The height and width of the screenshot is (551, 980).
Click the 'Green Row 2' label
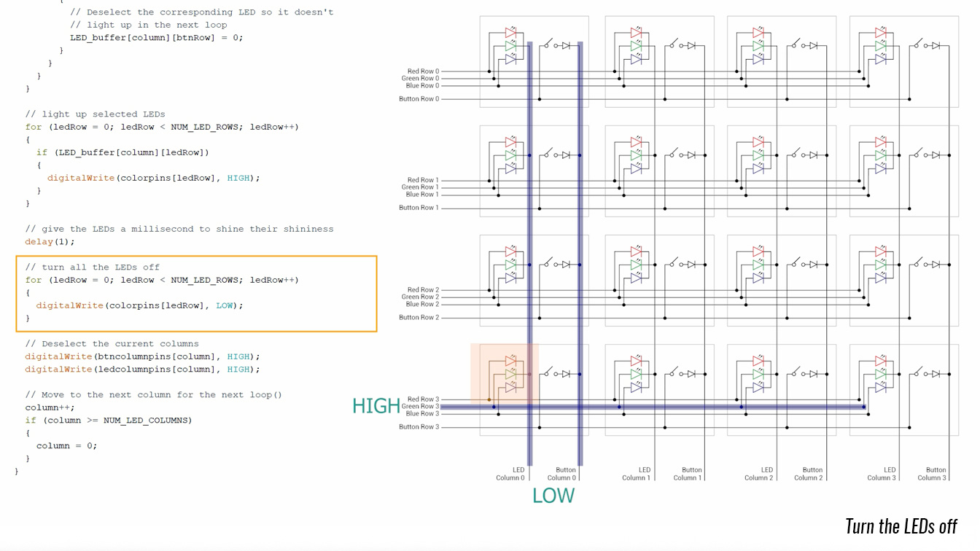[420, 297]
